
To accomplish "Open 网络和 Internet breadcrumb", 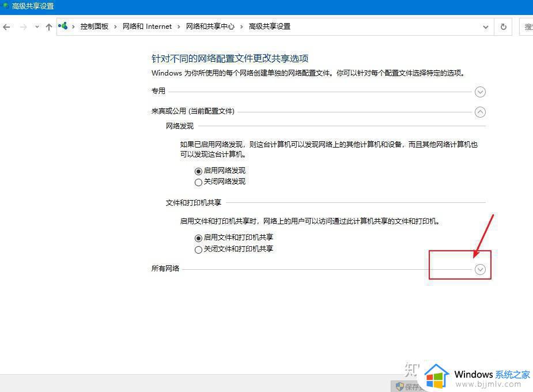I will pos(147,27).
